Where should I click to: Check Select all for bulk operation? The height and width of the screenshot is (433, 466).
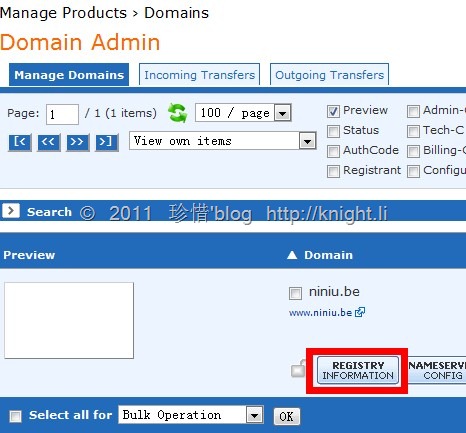[x=15, y=416]
